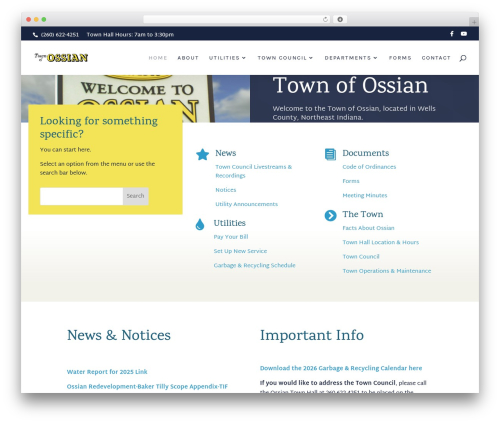This screenshot has width=500, height=423.
Task: Download the 2026 Garbage & Recycling Calendar
Action: pyautogui.click(x=341, y=368)
